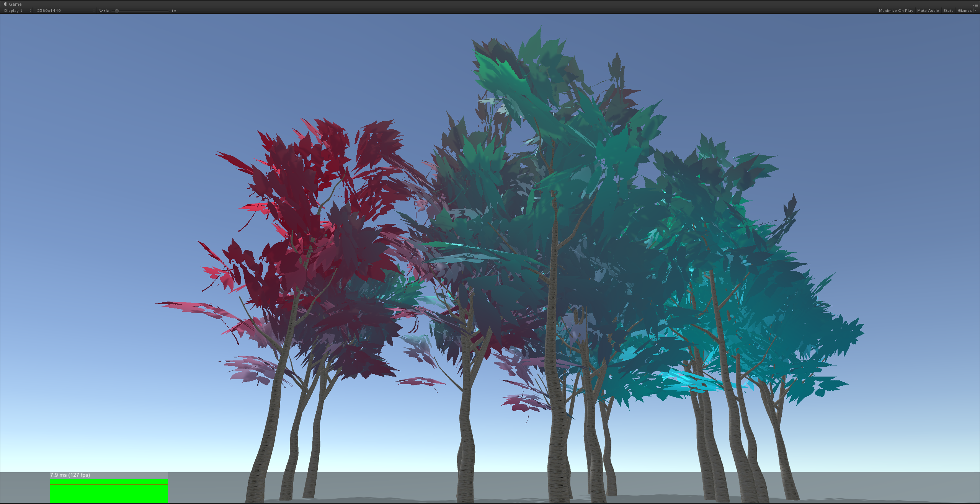Click the Display 1 up-down arrows

click(30, 11)
